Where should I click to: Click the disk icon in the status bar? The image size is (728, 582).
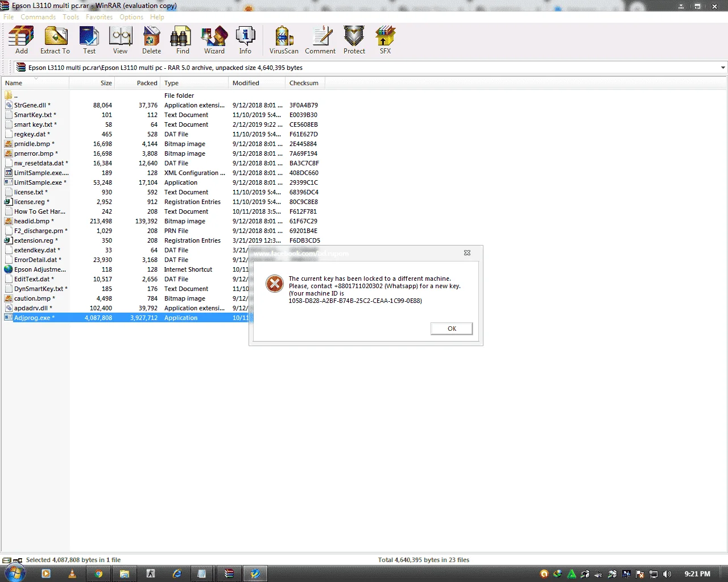(x=7, y=560)
